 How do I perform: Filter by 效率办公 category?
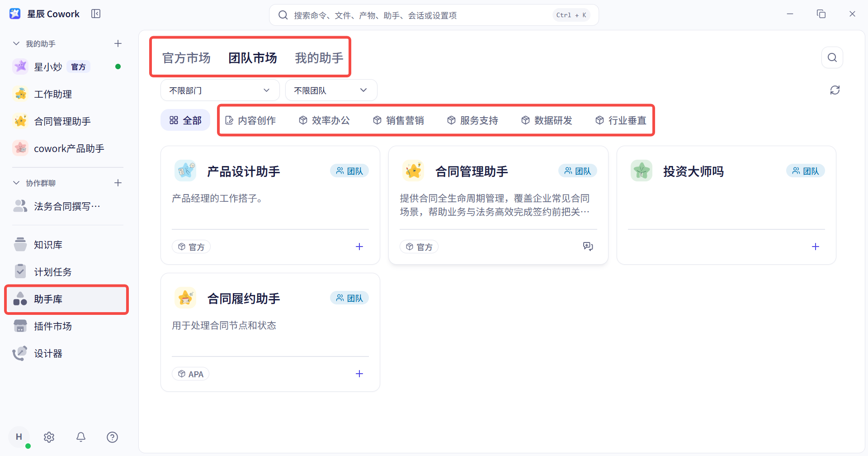click(324, 120)
